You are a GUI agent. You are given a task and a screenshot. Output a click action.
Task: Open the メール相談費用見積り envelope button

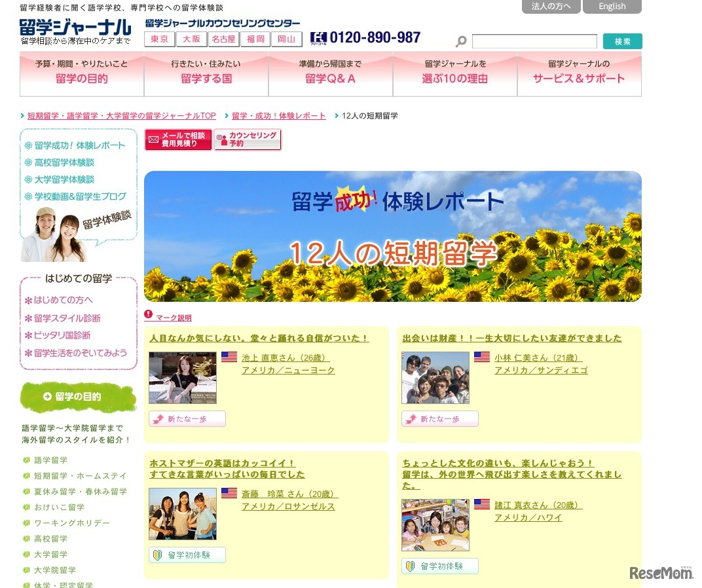point(177,140)
